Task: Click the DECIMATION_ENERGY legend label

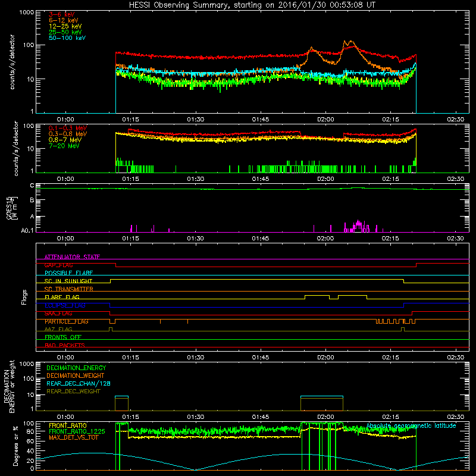Action: point(76,368)
